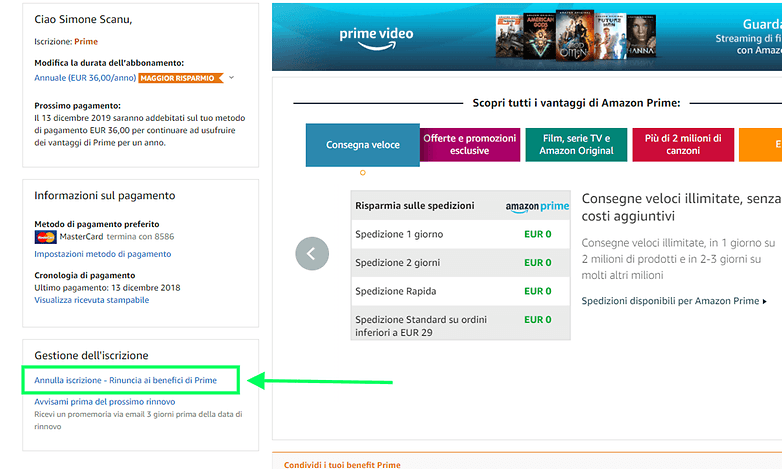Screen dimensions: 782x469
Task: Open the Più di 2 milioni di canzoni tab
Action: pos(683,144)
